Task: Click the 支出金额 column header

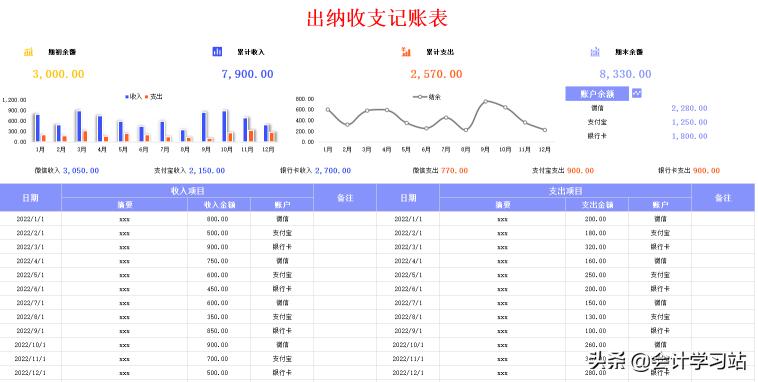Action: tap(597, 205)
